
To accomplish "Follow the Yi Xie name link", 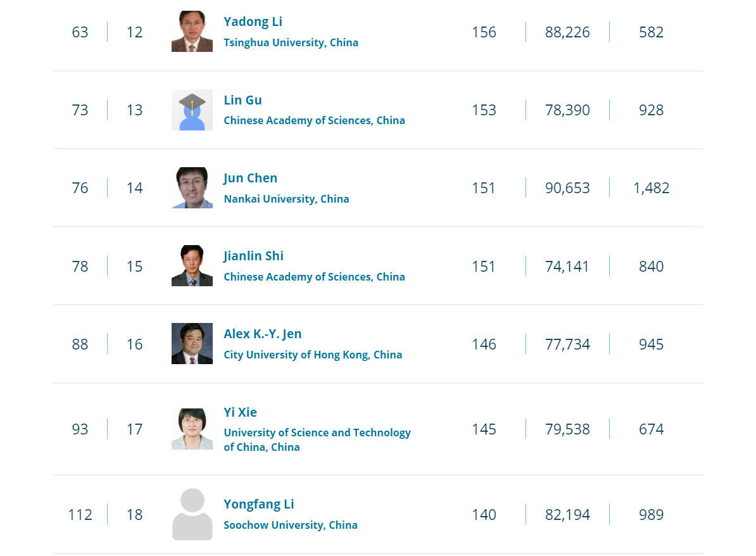I will 240,412.
